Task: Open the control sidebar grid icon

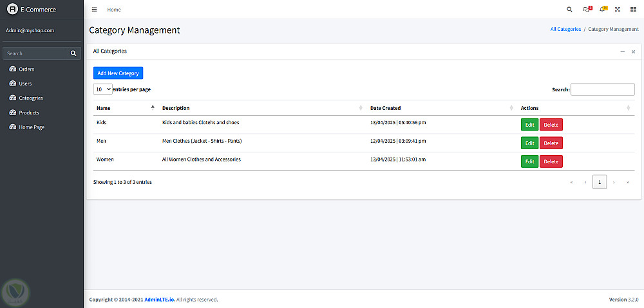Action: pyautogui.click(x=633, y=10)
